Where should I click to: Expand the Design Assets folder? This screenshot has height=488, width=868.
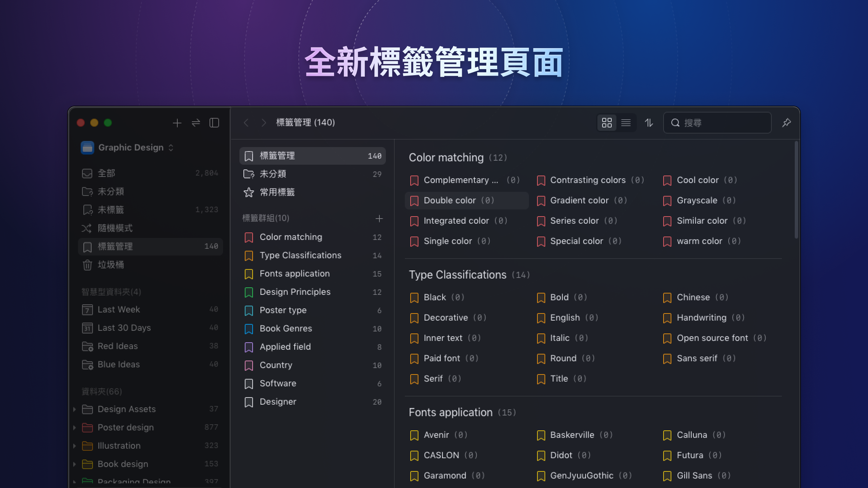click(x=75, y=409)
